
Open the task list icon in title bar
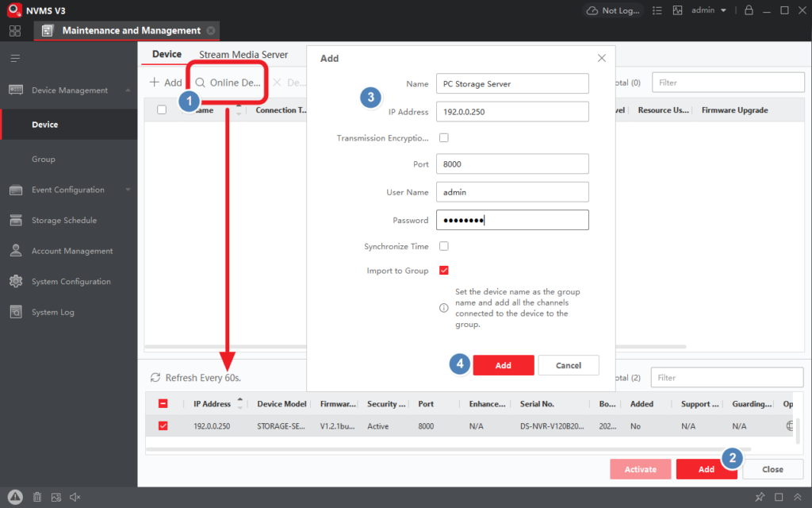(x=657, y=10)
